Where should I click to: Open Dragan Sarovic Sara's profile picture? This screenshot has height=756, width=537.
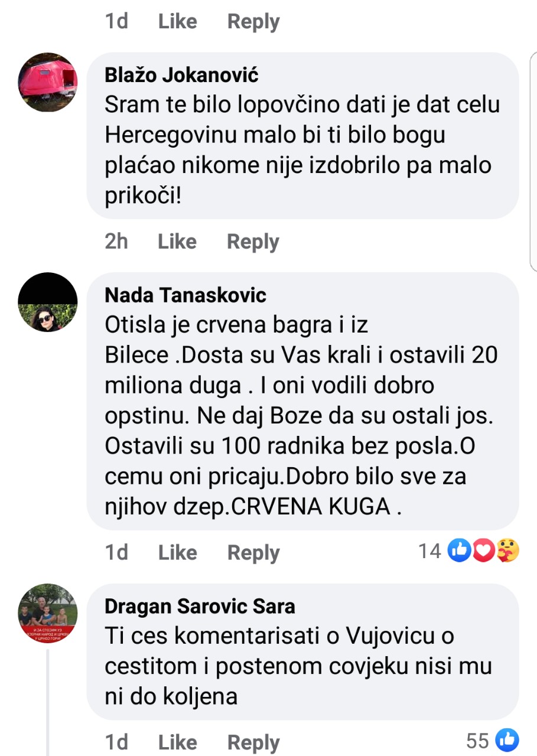[48, 613]
